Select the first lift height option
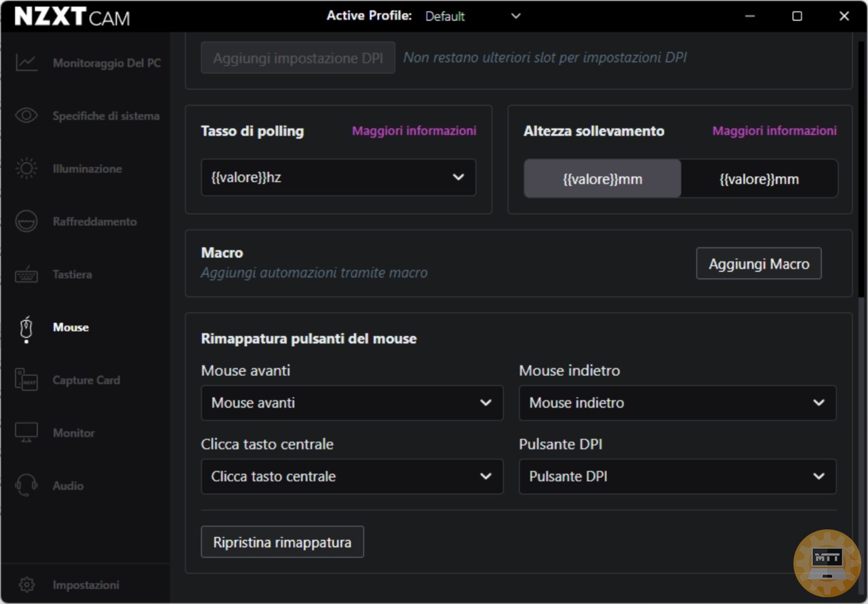Viewport: 868px width, 604px height. (602, 179)
